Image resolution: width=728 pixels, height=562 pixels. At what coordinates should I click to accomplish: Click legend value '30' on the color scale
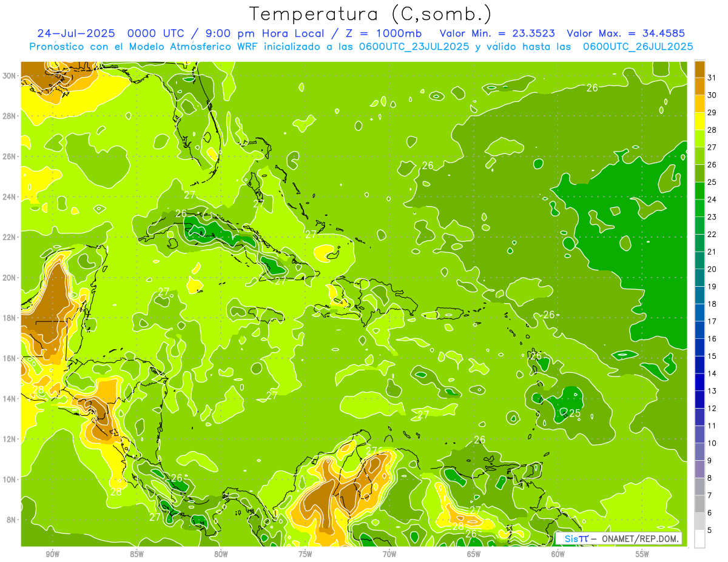pos(712,95)
